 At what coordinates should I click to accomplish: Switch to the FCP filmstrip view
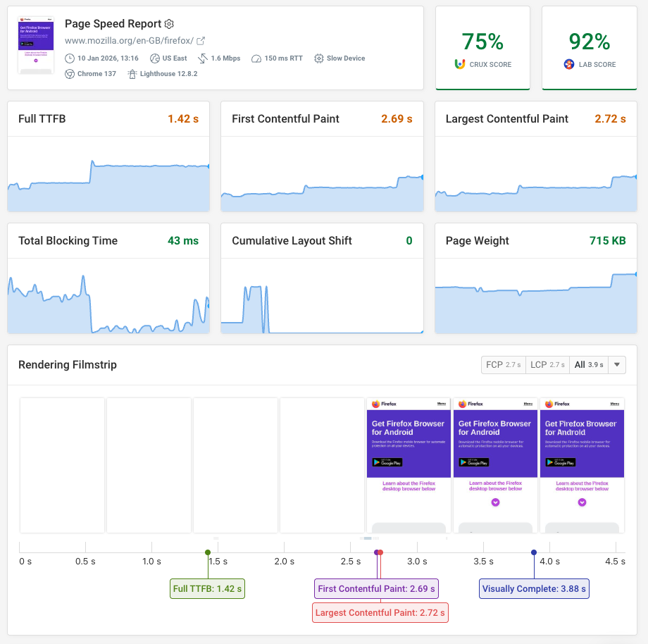[x=503, y=365]
